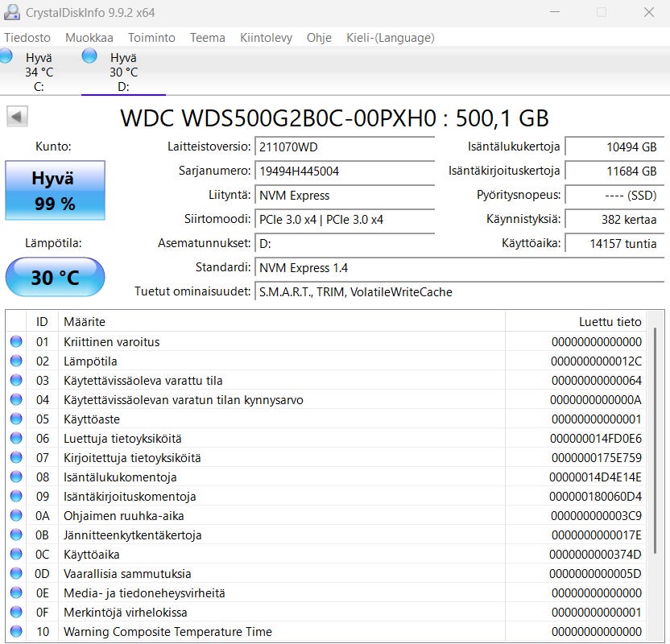Select raw value 00000000000064
The height and width of the screenshot is (644, 670).
[x=597, y=381]
